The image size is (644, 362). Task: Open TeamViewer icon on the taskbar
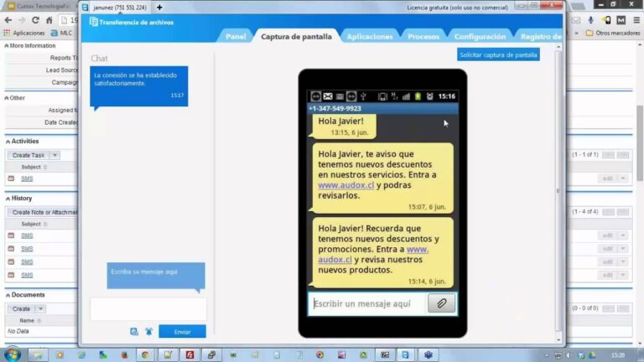405,354
